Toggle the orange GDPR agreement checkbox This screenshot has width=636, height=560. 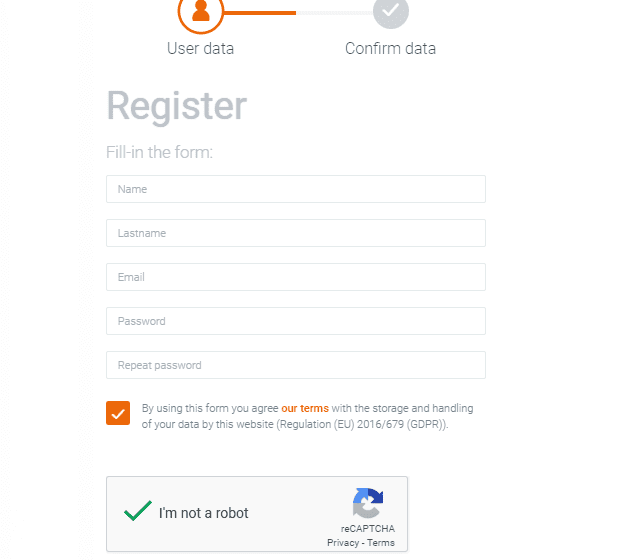pyautogui.click(x=118, y=413)
